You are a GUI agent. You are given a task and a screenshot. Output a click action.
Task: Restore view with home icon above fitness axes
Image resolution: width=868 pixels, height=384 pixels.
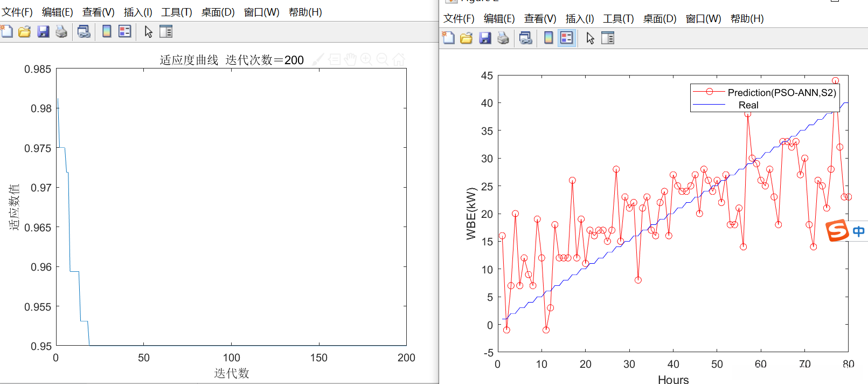click(399, 59)
